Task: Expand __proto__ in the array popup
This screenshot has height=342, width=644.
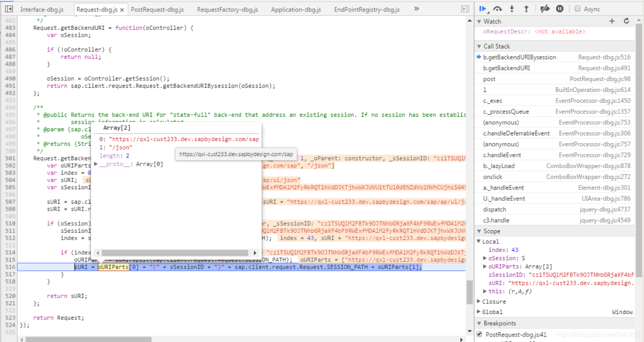Action: [96, 164]
